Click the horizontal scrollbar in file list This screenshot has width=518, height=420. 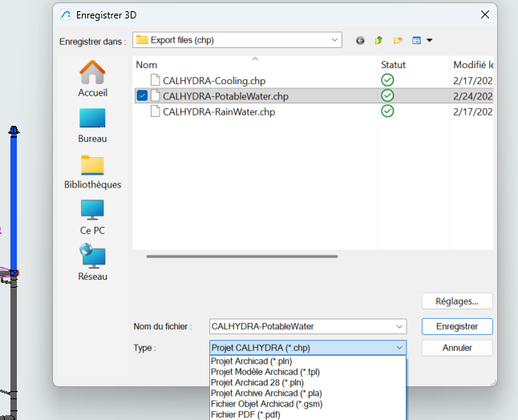point(242,256)
